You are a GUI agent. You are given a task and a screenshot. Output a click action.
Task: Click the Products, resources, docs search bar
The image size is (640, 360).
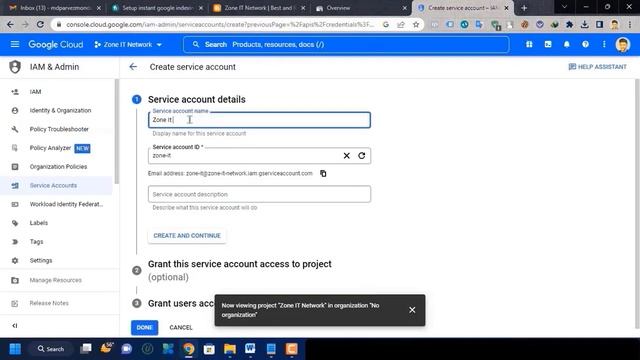(346, 44)
